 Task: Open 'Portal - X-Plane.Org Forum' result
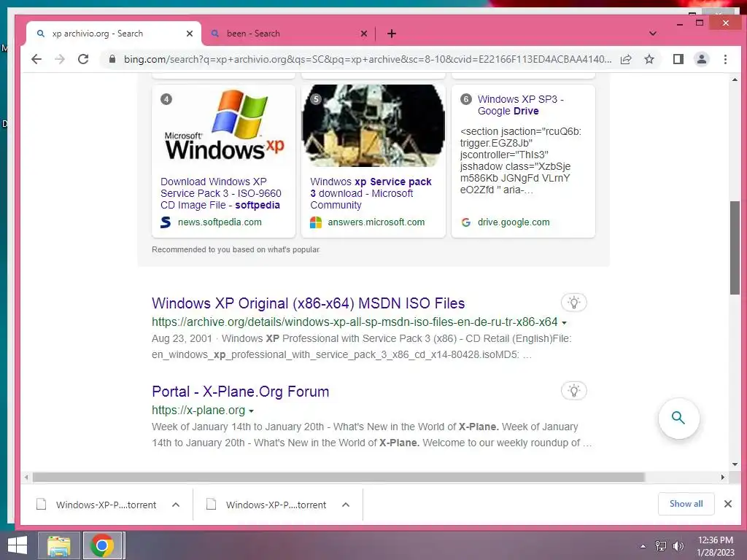(x=240, y=392)
